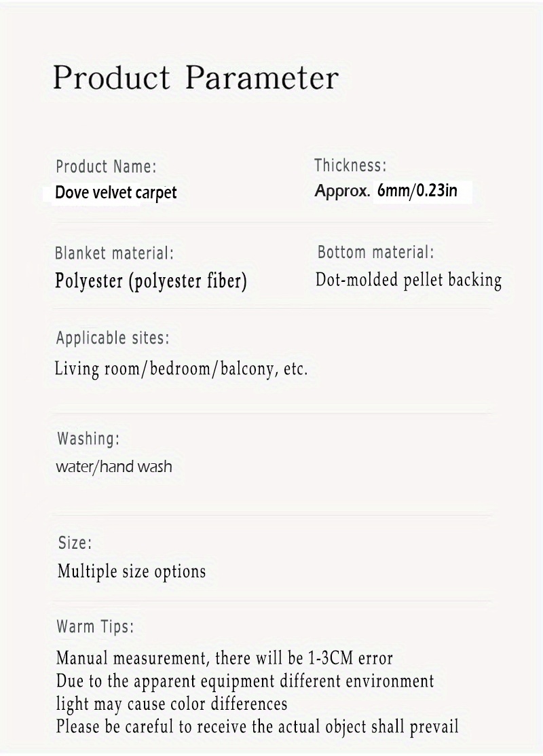Click the Manual measurement 1-3CM error line
This screenshot has height=756, width=543.
[x=225, y=658]
